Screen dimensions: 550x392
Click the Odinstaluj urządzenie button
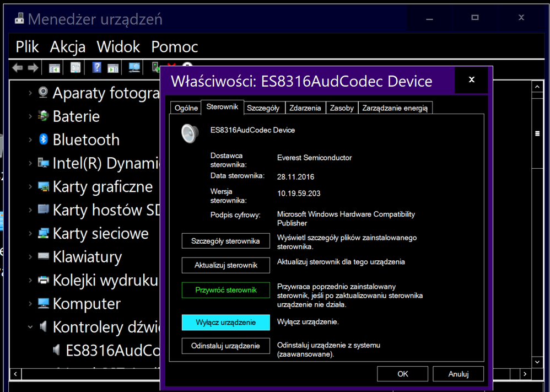[x=225, y=346]
